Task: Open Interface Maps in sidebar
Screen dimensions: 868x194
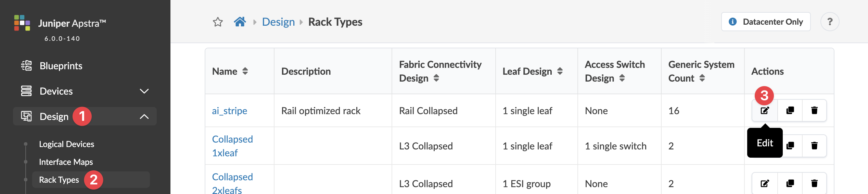Action: pos(66,162)
